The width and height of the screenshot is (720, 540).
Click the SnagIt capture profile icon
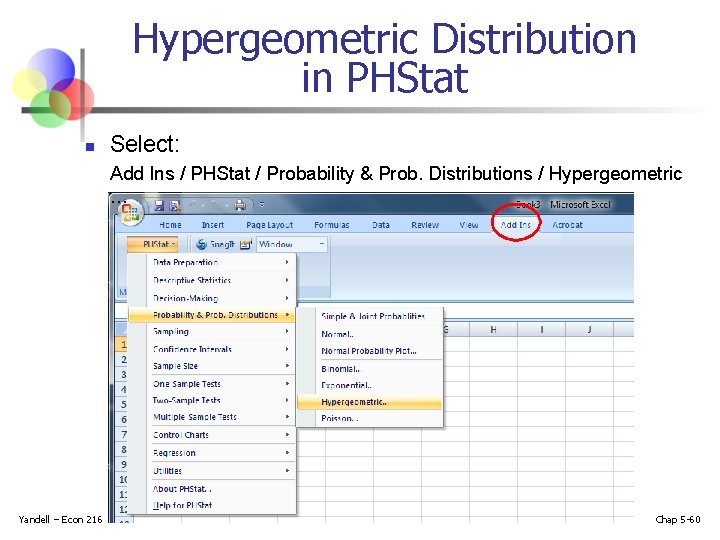coord(246,244)
